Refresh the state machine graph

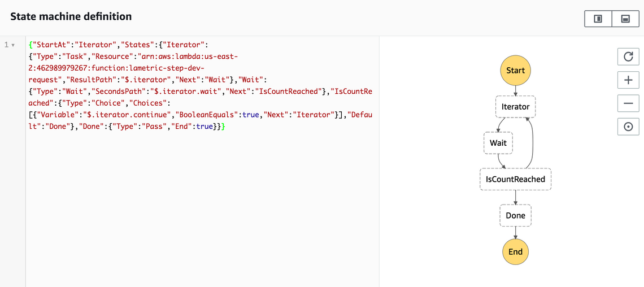(628, 56)
